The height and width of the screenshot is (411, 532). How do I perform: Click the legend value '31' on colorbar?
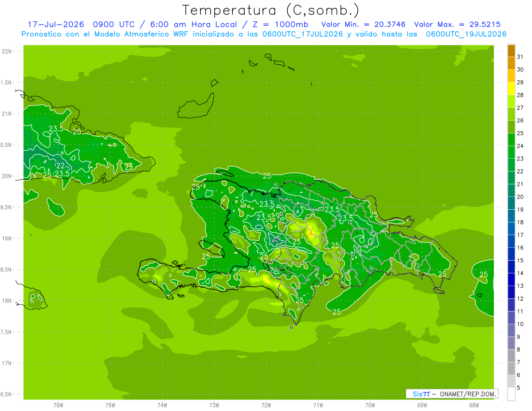coord(520,57)
